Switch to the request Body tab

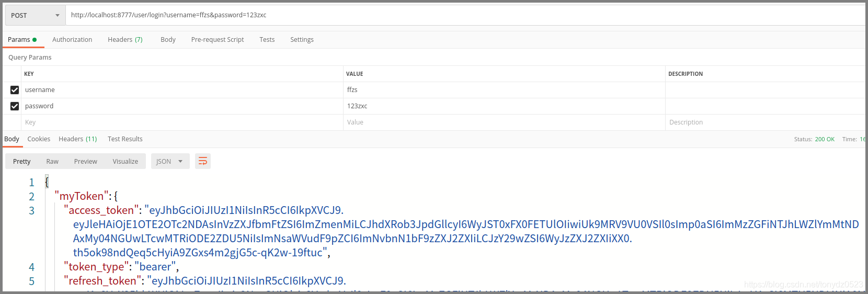[168, 40]
